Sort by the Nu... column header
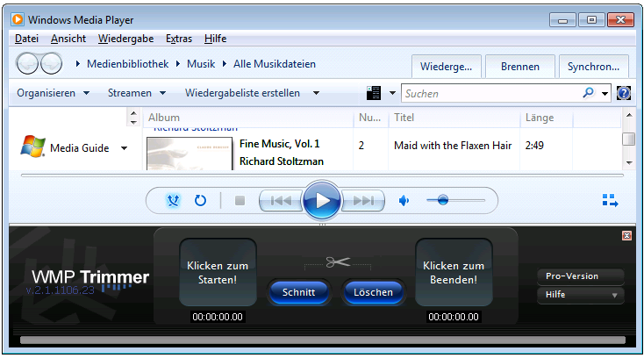Image resolution: width=644 pixels, height=358 pixels. point(371,118)
